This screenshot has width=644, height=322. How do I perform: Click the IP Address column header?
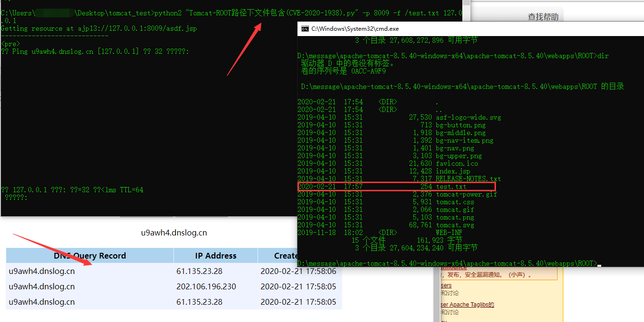tap(216, 256)
